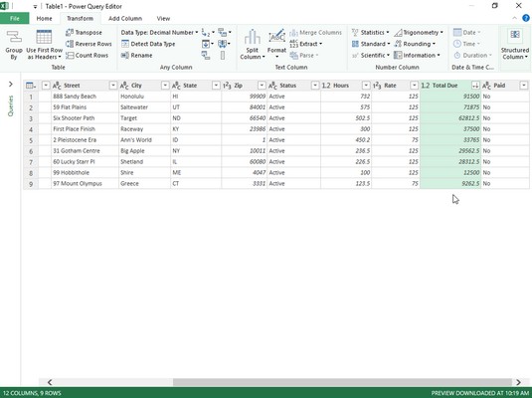Screen dimensions: 532x398
Task: Select the cell 'Big Apple'
Action: 144,151
